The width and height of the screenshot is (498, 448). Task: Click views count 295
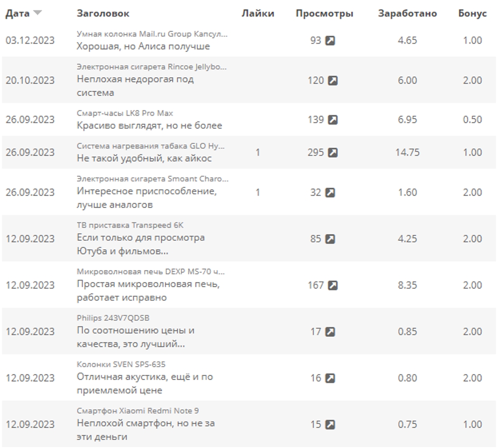click(316, 153)
